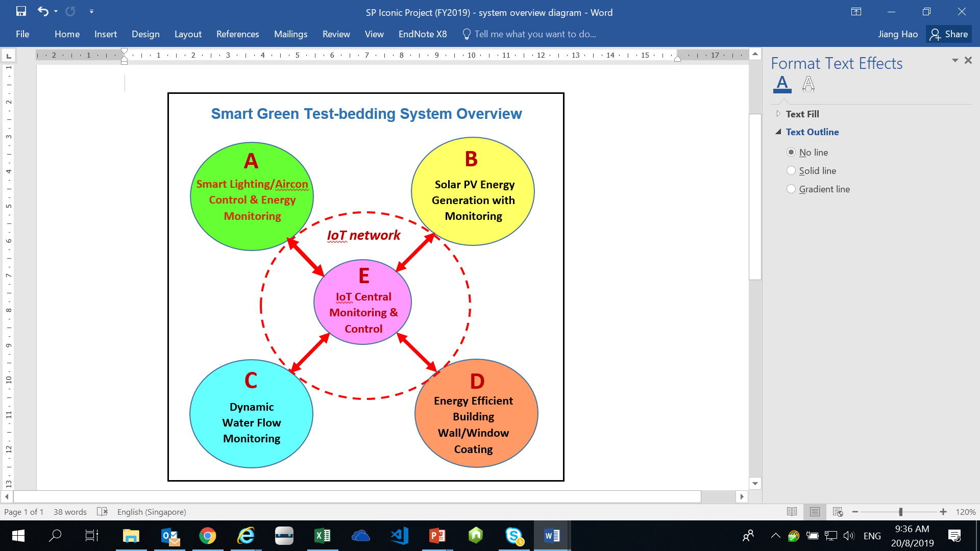Open the Mailings tab
The image size is (980, 551).
290,34
